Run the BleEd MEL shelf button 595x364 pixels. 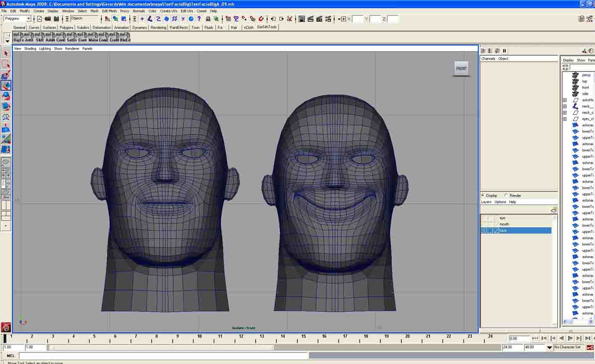click(125, 37)
